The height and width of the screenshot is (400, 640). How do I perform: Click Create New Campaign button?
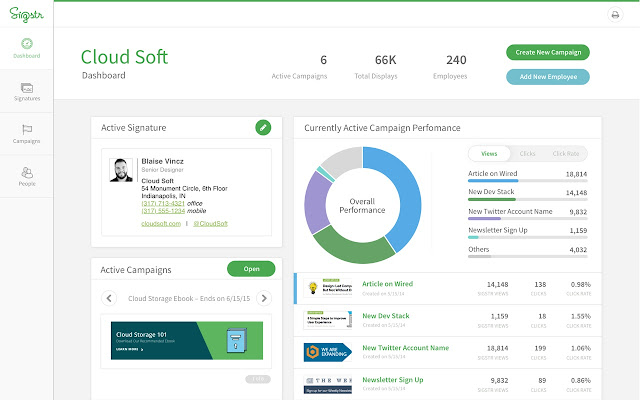(x=548, y=52)
